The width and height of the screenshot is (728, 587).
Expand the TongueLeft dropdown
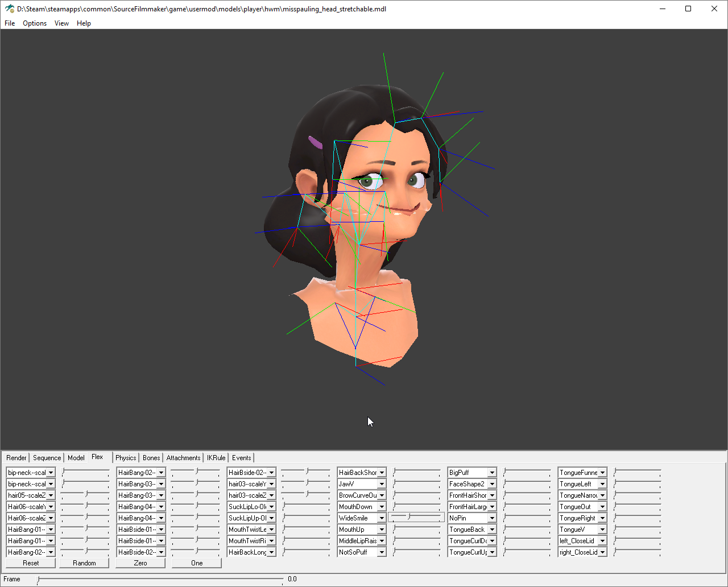602,484
